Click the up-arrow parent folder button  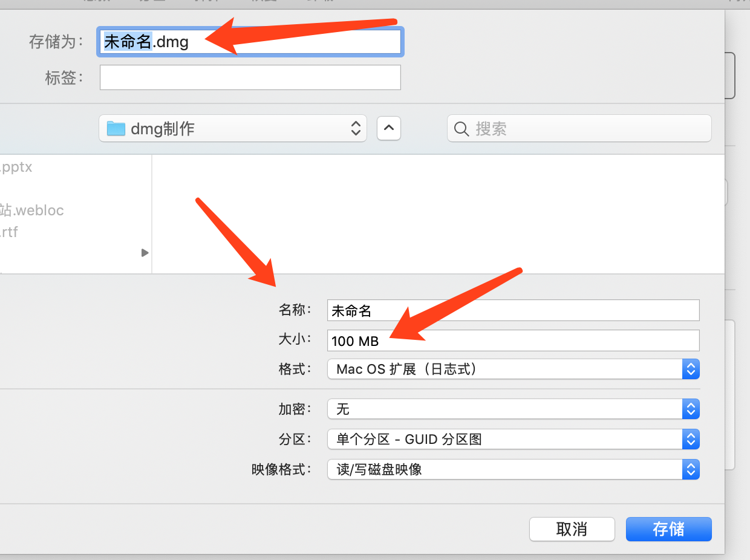[x=388, y=128]
